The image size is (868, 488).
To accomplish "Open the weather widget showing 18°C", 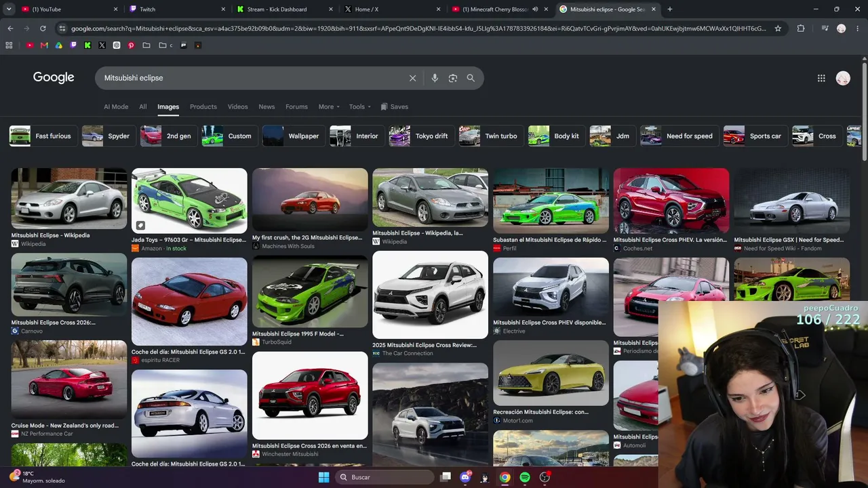I will coord(38,477).
